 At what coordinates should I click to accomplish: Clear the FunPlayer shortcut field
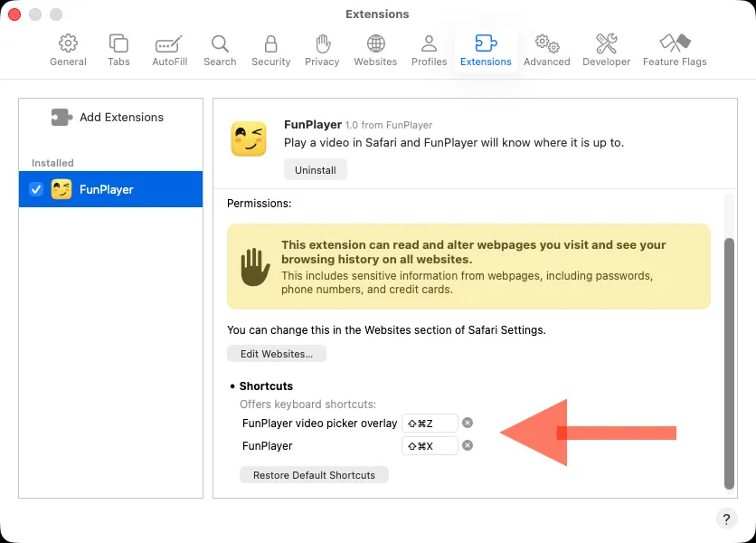point(468,445)
